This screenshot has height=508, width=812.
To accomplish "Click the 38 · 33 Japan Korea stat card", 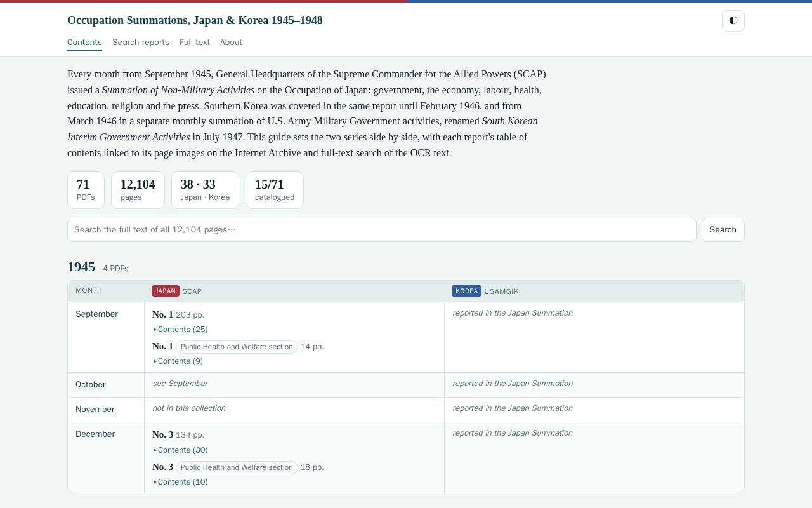I will point(205,190).
